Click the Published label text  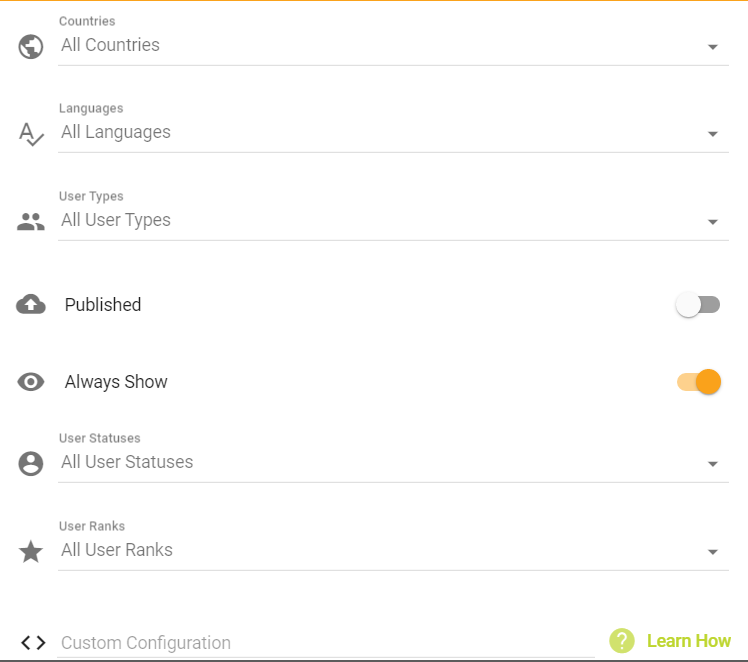tap(103, 305)
